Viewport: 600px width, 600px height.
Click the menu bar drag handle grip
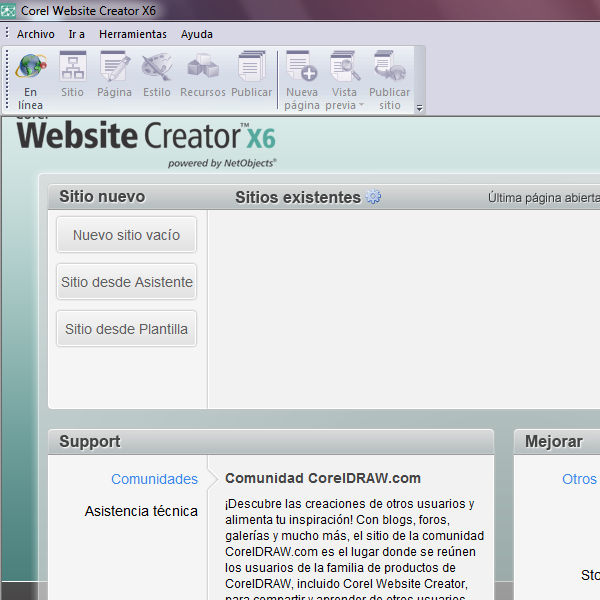click(x=7, y=33)
